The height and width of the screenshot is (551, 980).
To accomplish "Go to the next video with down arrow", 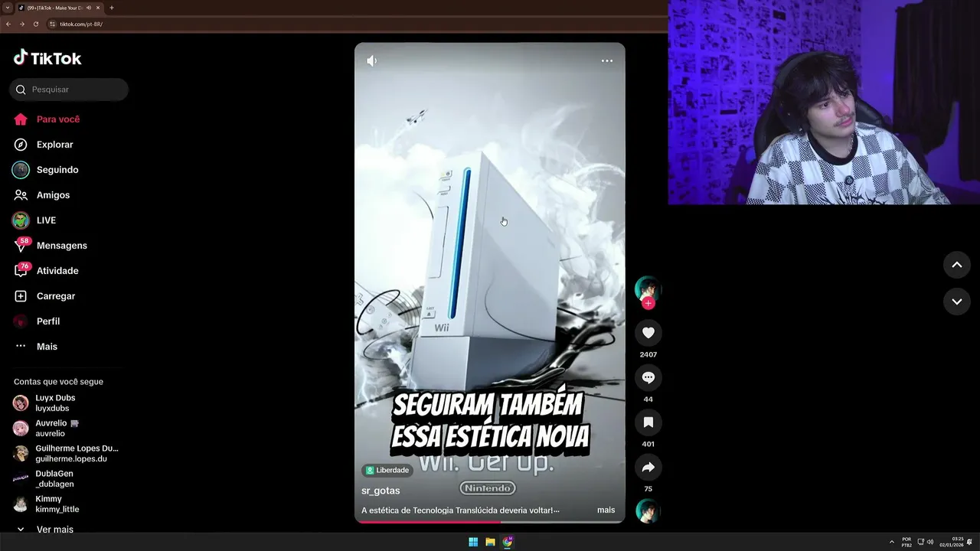I will (x=956, y=302).
